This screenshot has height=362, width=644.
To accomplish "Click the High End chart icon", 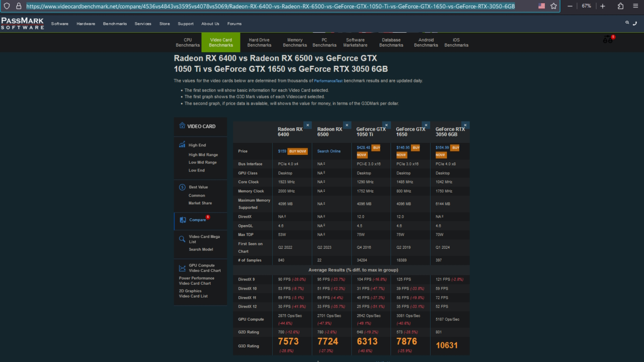I will coord(182,145).
